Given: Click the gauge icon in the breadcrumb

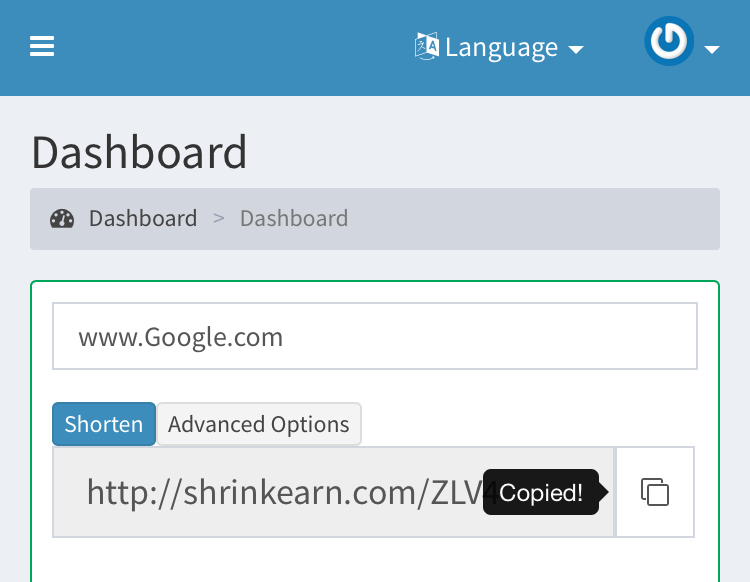Looking at the screenshot, I should tap(62, 218).
